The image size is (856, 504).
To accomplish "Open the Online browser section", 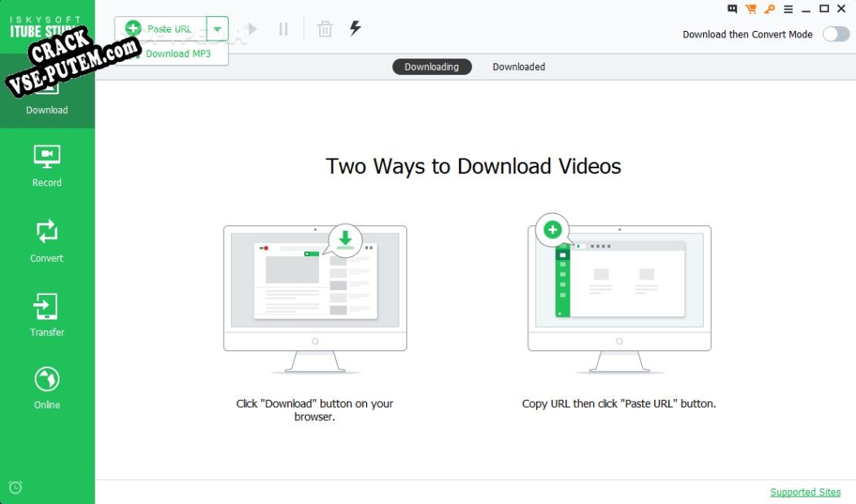I will 46,388.
